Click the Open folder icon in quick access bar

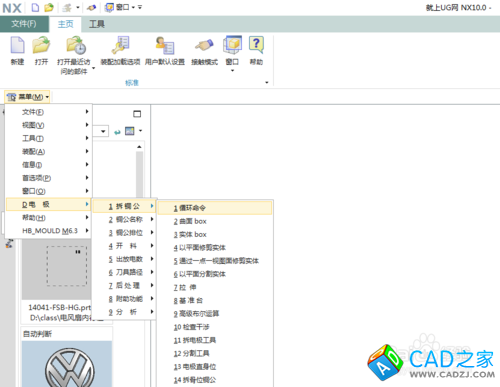click(49, 7)
